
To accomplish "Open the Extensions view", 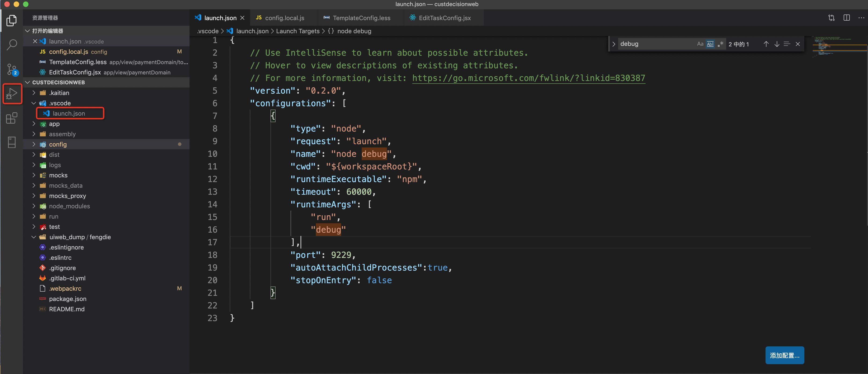I will [12, 118].
